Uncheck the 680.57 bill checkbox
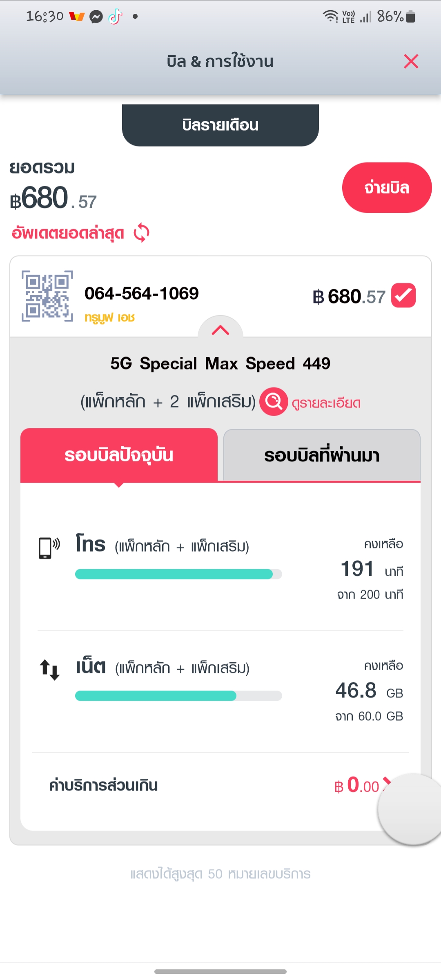Viewport: 441px width, 980px height. click(403, 295)
